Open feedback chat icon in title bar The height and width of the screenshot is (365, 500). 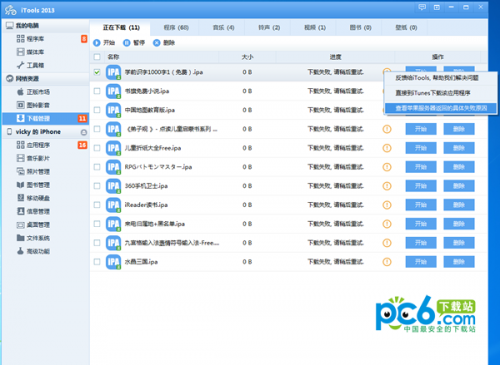[x=422, y=7]
